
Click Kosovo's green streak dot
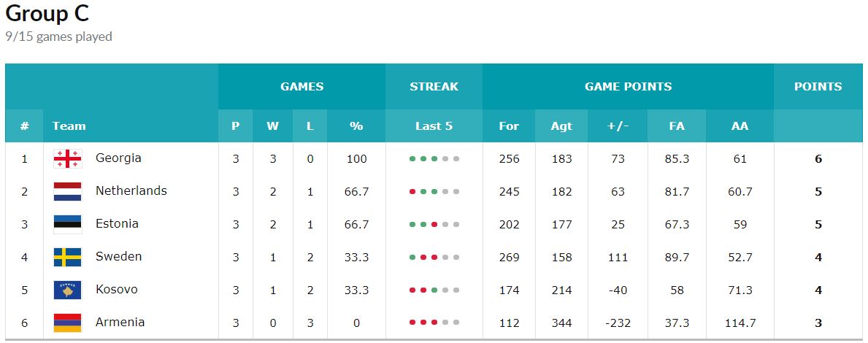[x=434, y=290]
